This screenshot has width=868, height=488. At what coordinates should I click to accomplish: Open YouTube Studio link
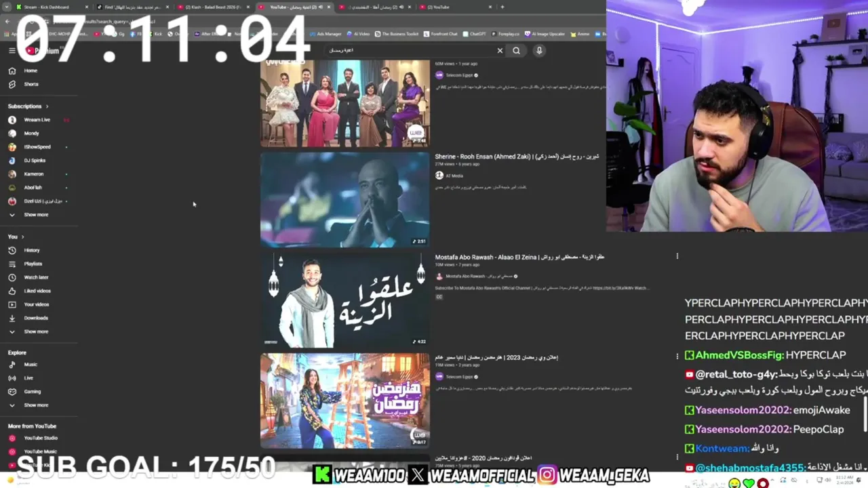(41, 438)
